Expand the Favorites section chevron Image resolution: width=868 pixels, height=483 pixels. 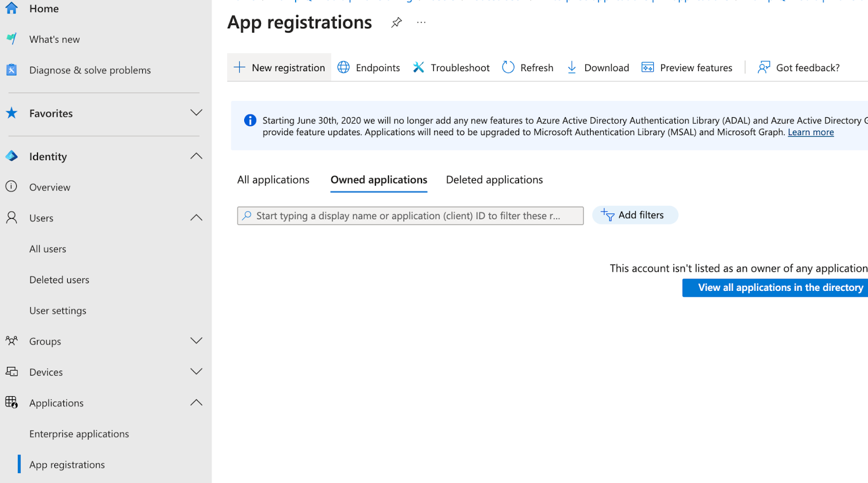(x=196, y=113)
